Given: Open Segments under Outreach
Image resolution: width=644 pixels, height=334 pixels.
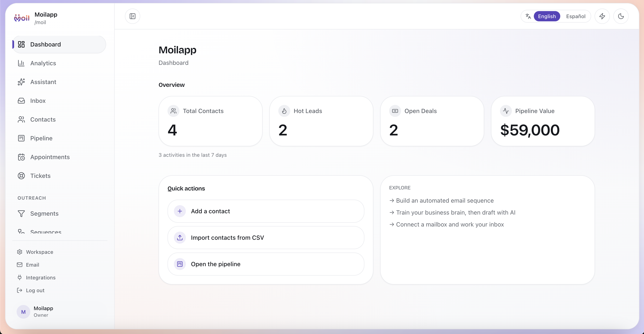Looking at the screenshot, I should coord(44,213).
